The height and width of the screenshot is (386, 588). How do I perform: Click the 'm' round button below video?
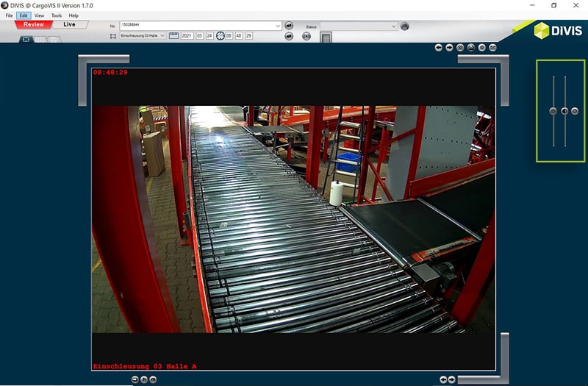[x=153, y=379]
